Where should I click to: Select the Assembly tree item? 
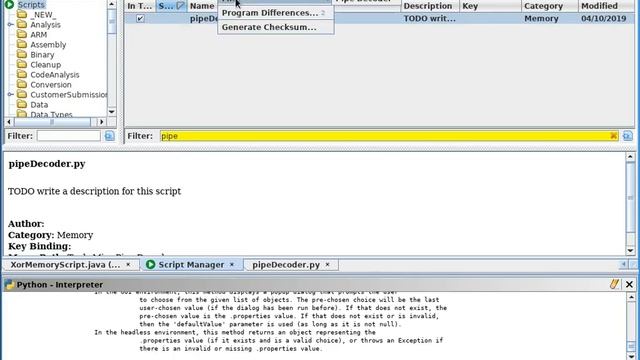[x=48, y=45]
